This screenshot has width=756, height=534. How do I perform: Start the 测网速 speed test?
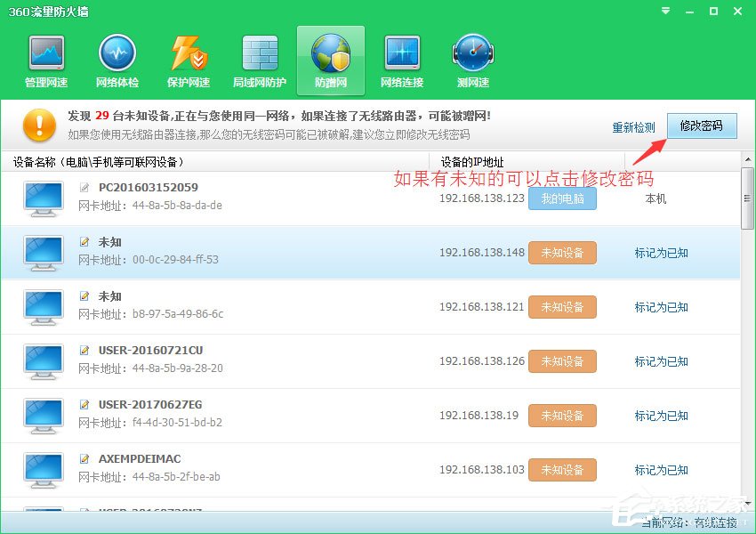click(x=472, y=60)
